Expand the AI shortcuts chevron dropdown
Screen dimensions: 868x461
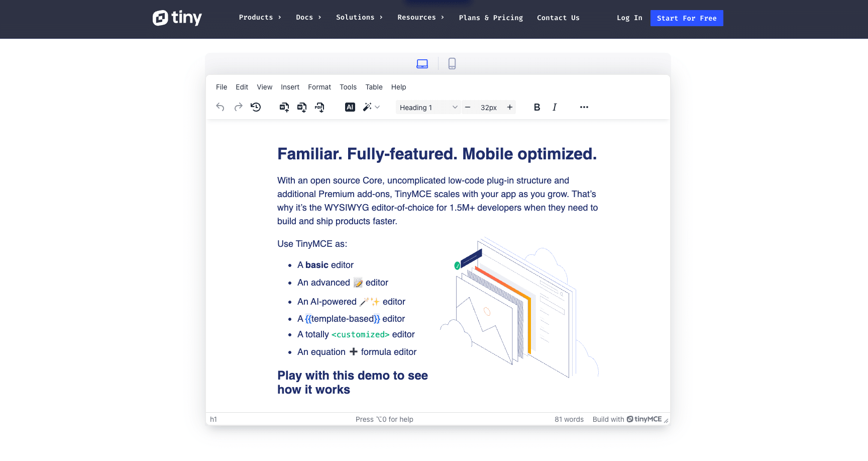tap(378, 107)
